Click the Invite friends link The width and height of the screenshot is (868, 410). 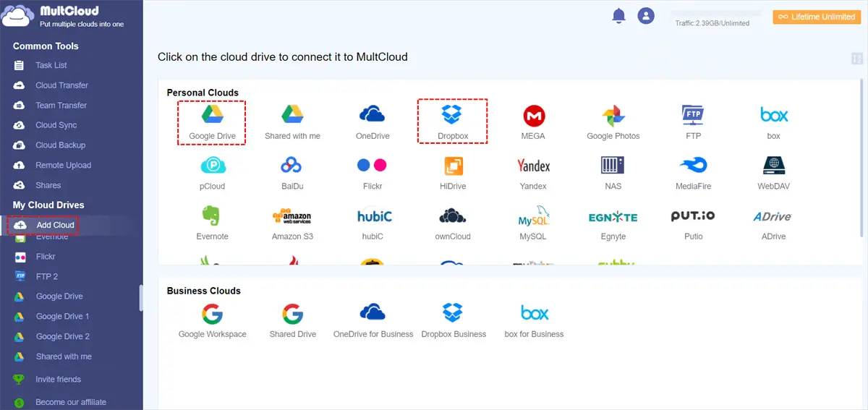(58, 380)
